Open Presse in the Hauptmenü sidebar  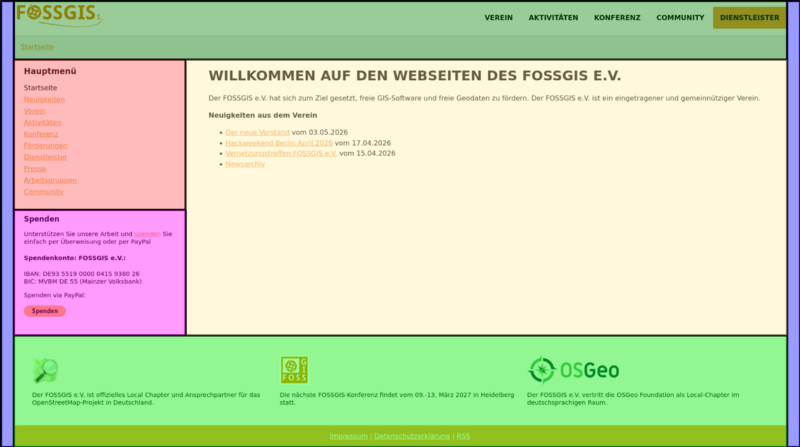coord(35,168)
